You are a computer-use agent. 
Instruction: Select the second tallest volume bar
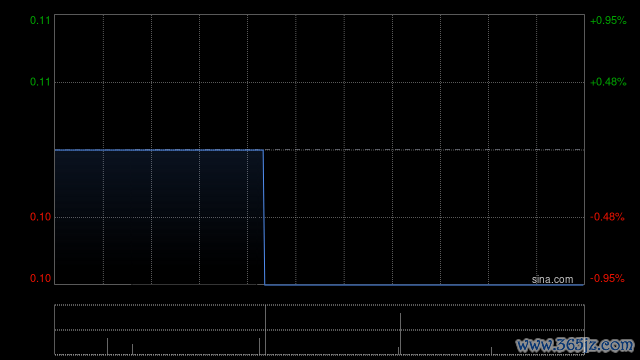click(400, 334)
